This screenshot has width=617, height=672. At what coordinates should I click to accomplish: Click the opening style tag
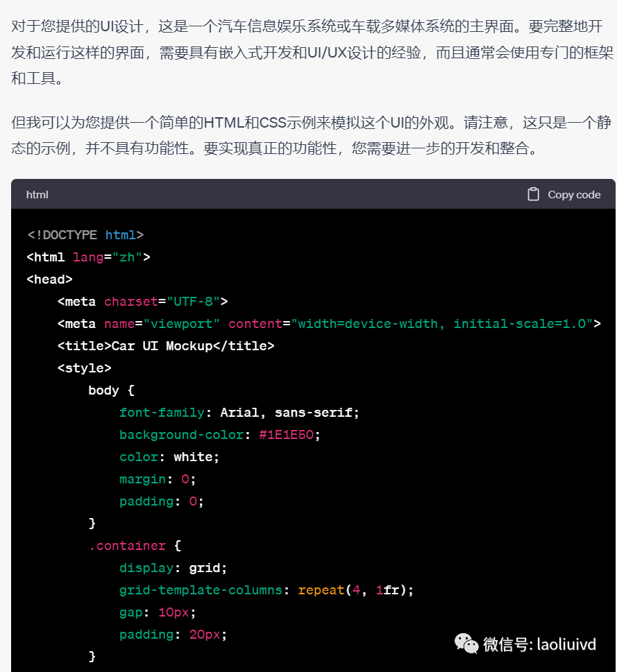click(x=84, y=368)
